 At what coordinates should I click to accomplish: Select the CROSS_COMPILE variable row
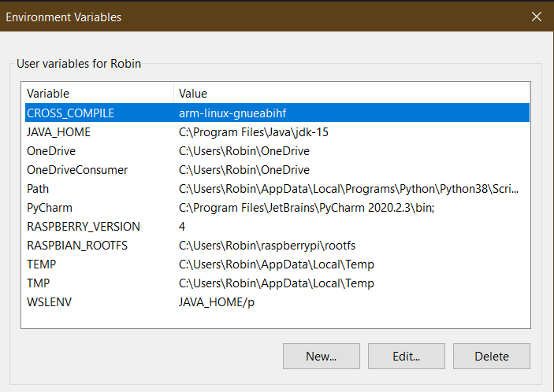pyautogui.click(x=277, y=113)
